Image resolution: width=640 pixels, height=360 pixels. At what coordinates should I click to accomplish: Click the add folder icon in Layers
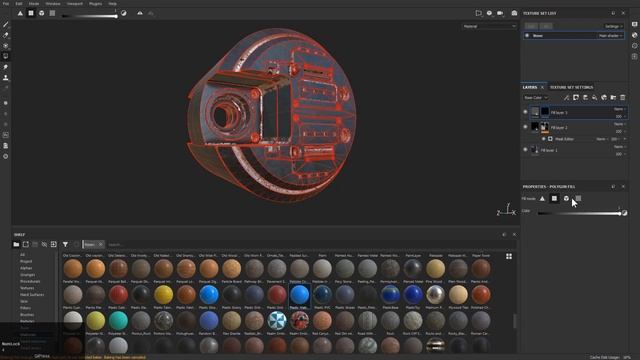(x=613, y=98)
